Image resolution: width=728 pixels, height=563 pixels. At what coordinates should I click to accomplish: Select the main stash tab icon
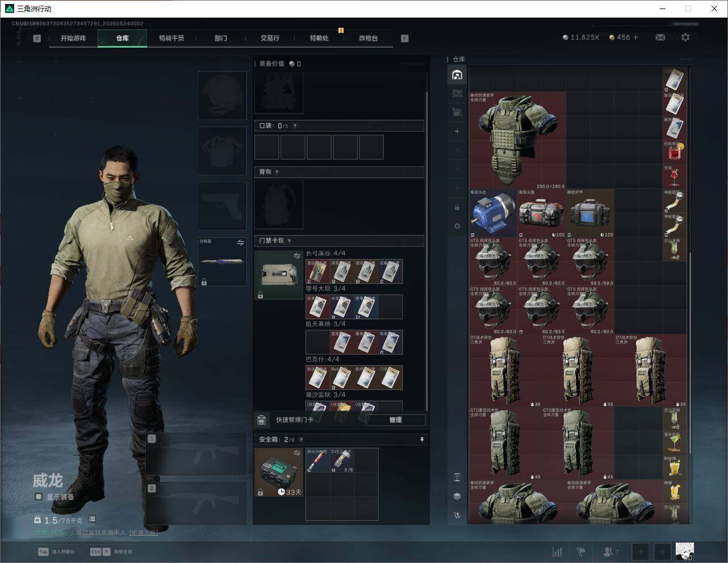point(457,75)
